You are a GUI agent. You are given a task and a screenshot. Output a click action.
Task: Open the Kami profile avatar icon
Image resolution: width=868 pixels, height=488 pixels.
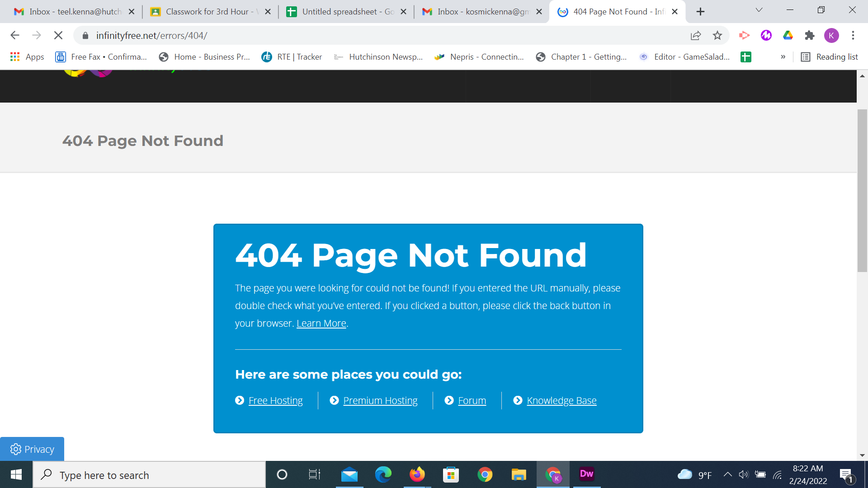[x=832, y=35]
